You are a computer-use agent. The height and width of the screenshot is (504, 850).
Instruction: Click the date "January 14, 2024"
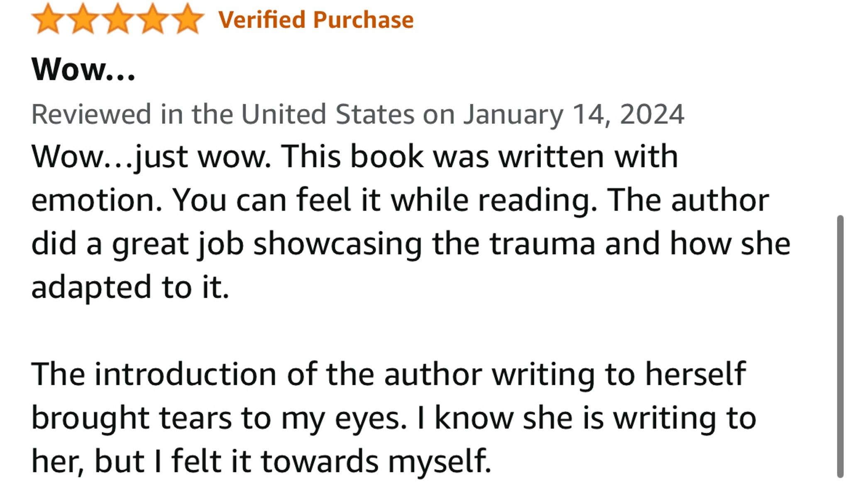(574, 114)
